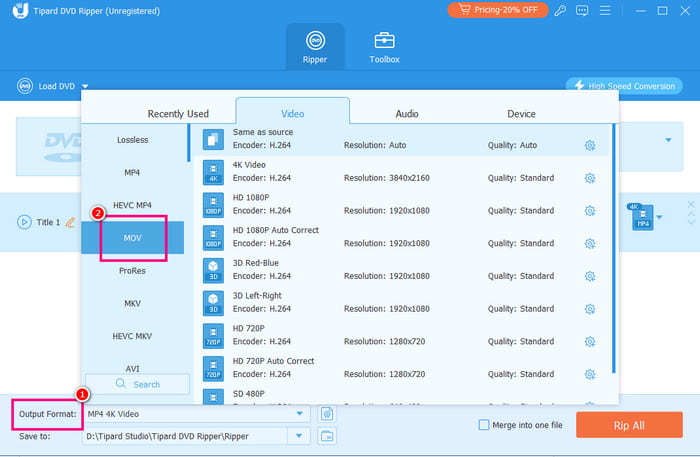The image size is (700, 457).
Task: Select the MOV format category
Action: (133, 238)
